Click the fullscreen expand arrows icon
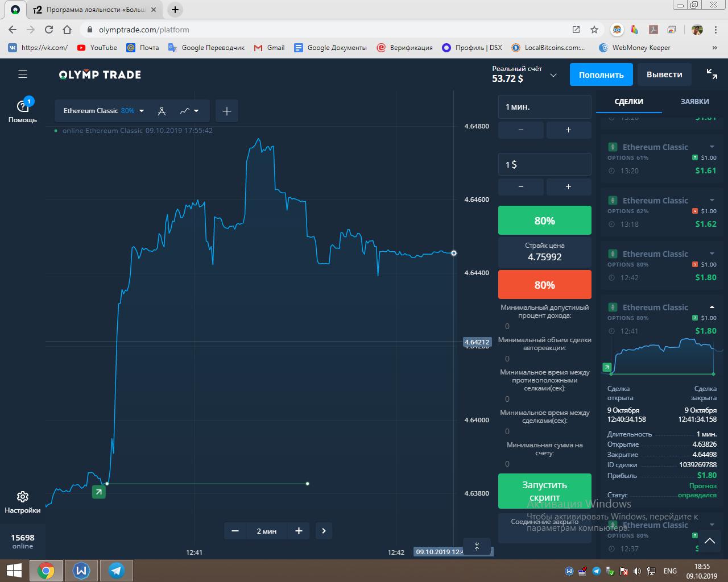Viewport: 728px width, 582px height. point(712,74)
